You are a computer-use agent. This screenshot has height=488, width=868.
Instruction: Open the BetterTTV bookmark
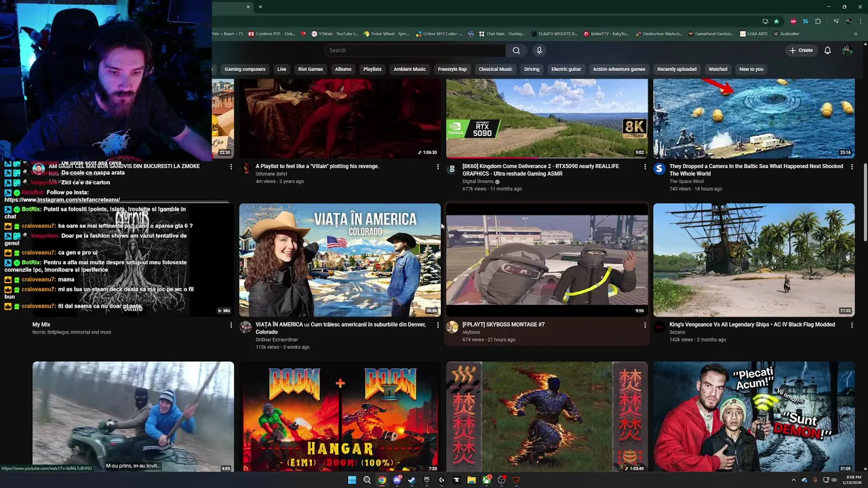tap(606, 33)
